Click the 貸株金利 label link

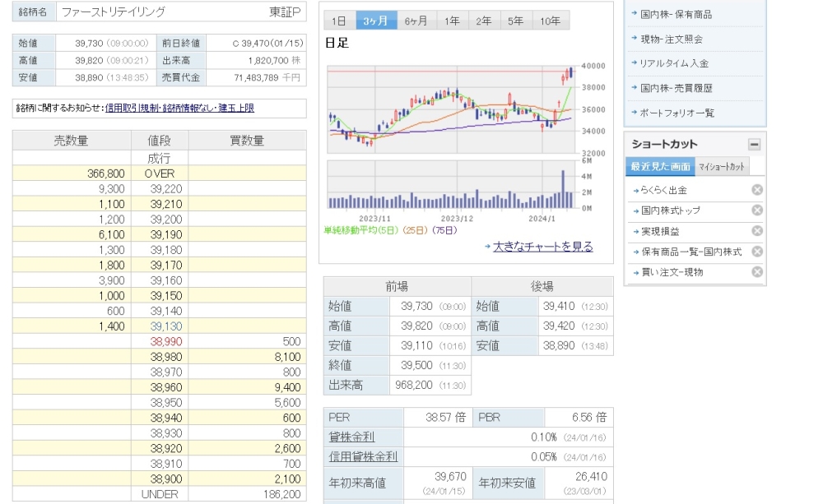[x=351, y=437]
